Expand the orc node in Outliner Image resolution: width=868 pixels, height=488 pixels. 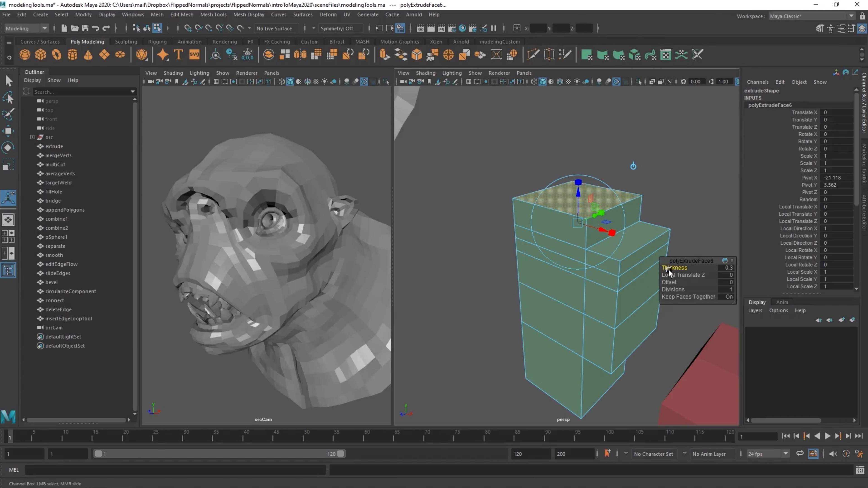(32, 137)
